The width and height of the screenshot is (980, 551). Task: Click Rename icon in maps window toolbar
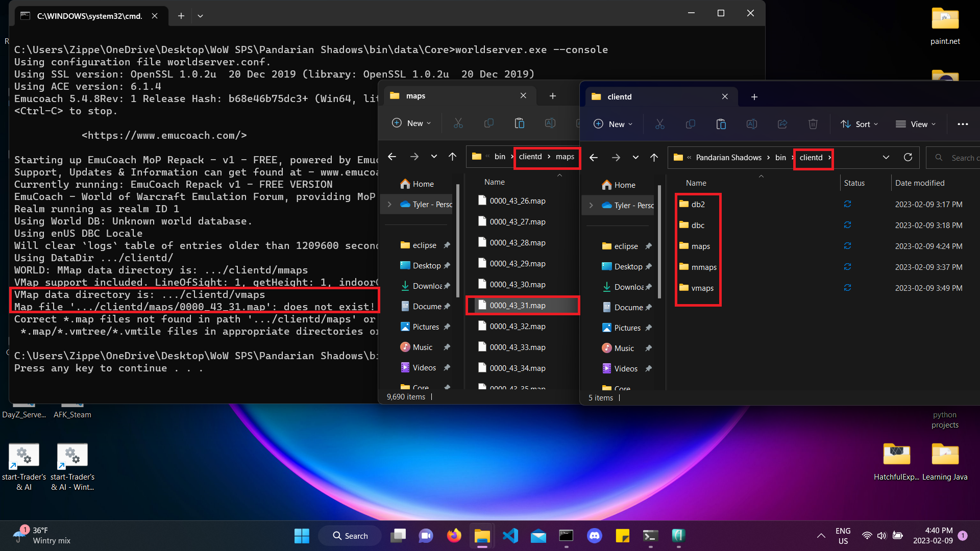(x=550, y=123)
